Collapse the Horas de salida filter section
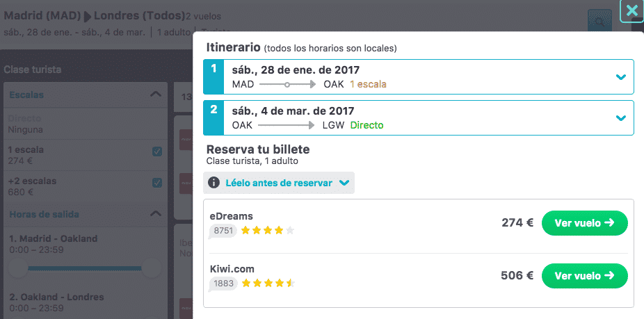Screen dimensions: 644x319 coord(155,213)
